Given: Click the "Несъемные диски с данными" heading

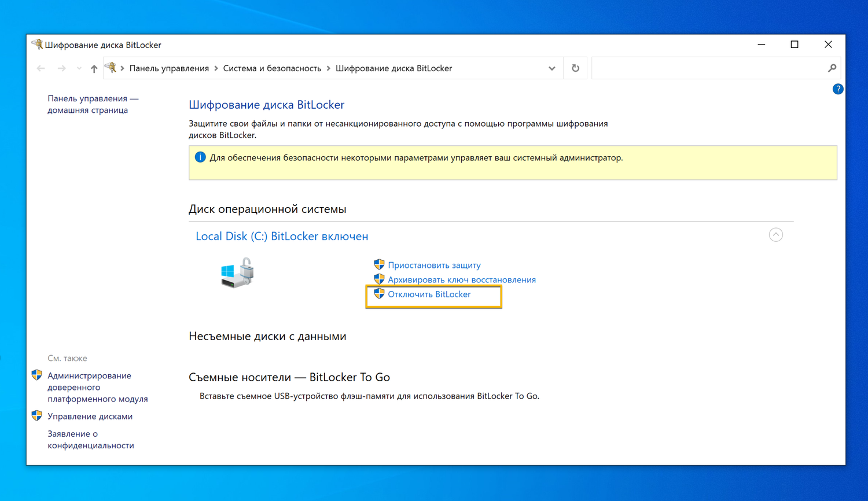Looking at the screenshot, I should pyautogui.click(x=267, y=336).
